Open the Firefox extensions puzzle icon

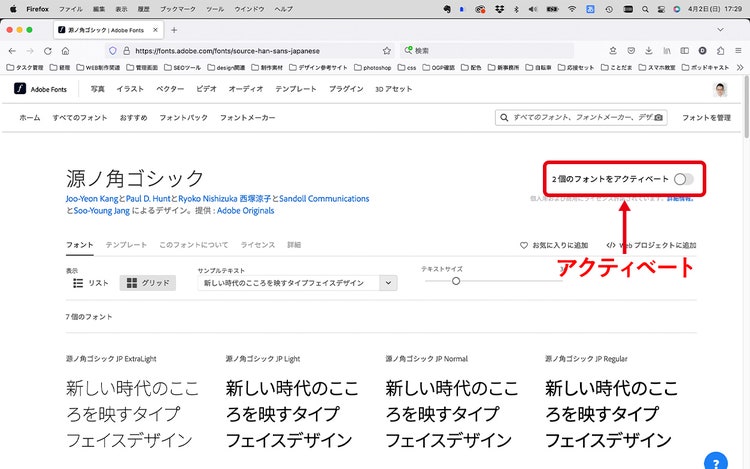click(x=720, y=51)
